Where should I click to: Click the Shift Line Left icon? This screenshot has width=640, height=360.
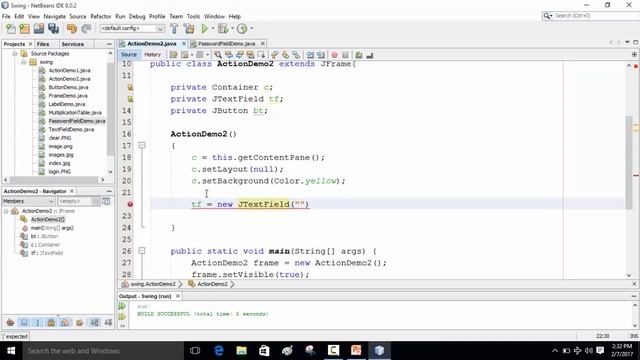point(310,55)
